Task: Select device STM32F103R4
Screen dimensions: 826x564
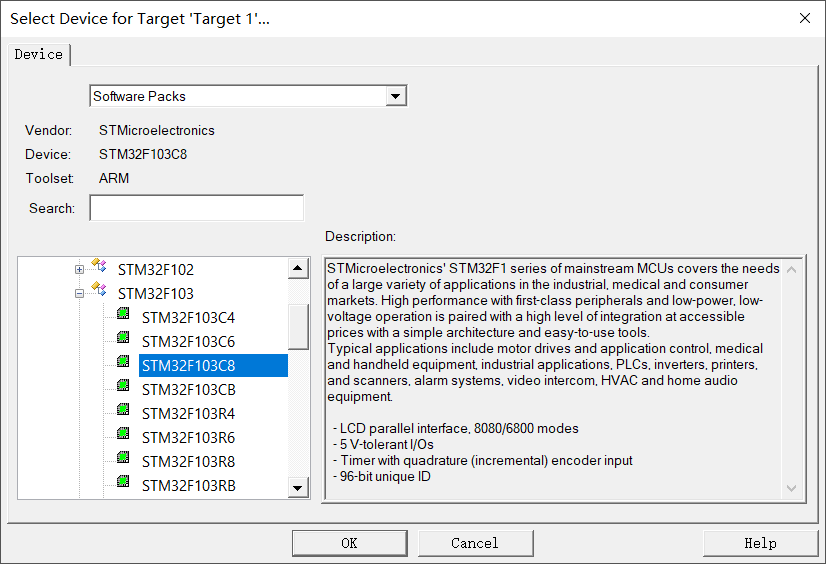Action: [188, 414]
